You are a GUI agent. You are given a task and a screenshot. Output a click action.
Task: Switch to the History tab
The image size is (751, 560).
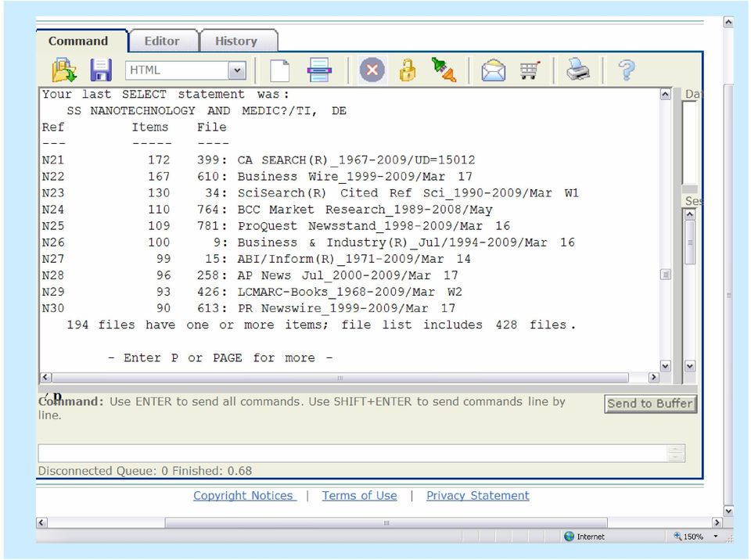[x=236, y=41]
